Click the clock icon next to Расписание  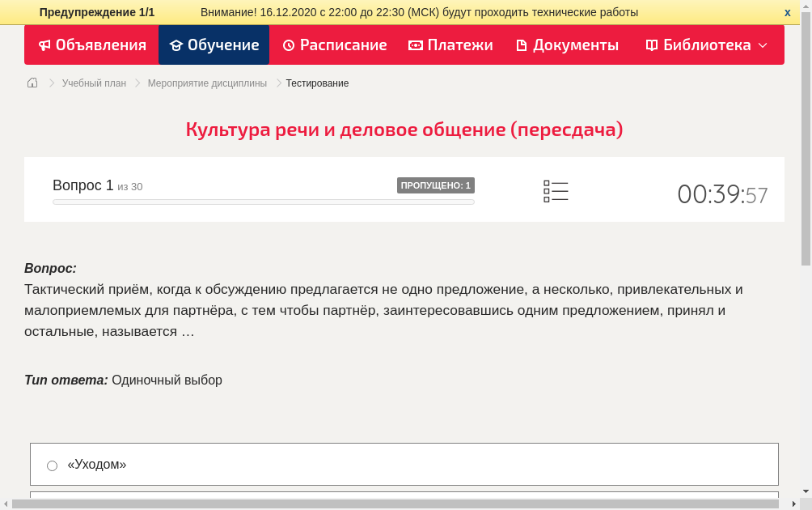pyautogui.click(x=287, y=45)
